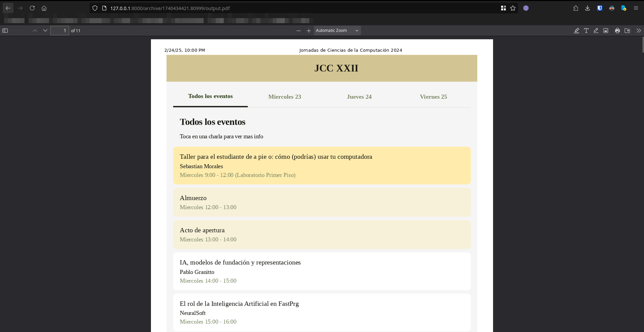Viewport: 644px width, 332px height.
Task: Open the IA, modelos de fundación card
Action: [x=322, y=271]
